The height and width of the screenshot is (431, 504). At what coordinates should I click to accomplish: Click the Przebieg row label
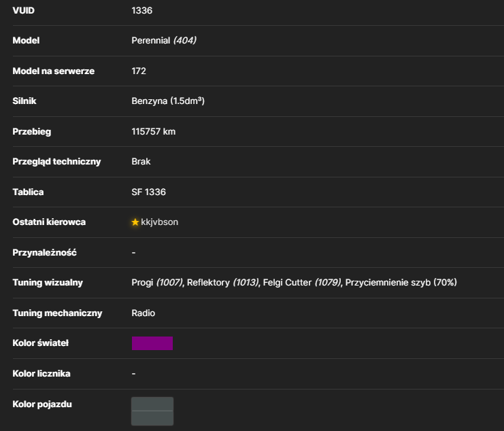tap(32, 132)
